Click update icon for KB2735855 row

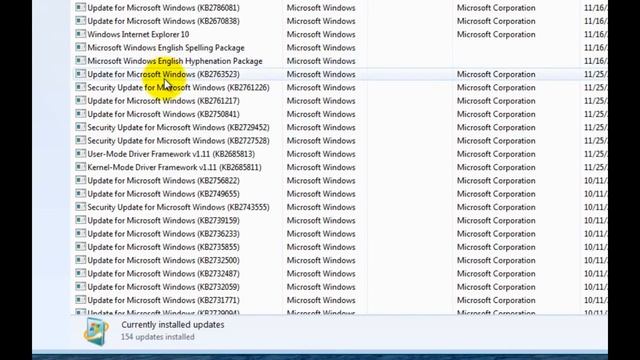[x=80, y=247]
